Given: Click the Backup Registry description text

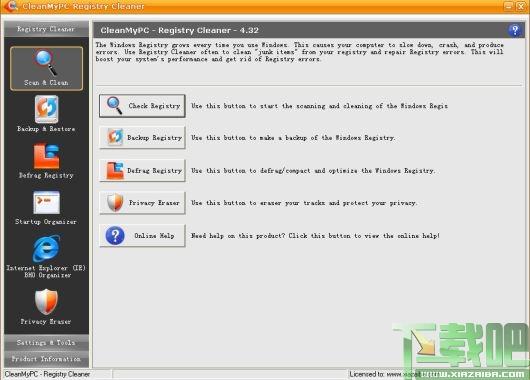Looking at the screenshot, I should (x=293, y=138).
